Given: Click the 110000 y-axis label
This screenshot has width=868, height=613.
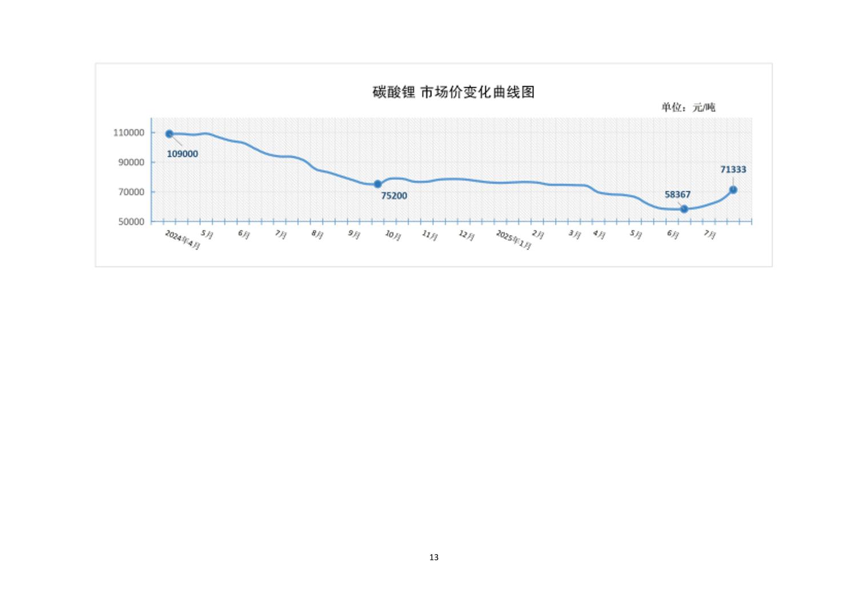Looking at the screenshot, I should click(128, 132).
